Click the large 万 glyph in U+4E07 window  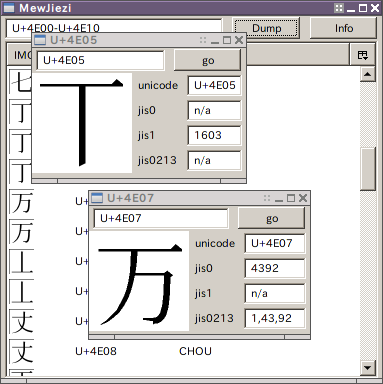pyautogui.click(x=140, y=281)
